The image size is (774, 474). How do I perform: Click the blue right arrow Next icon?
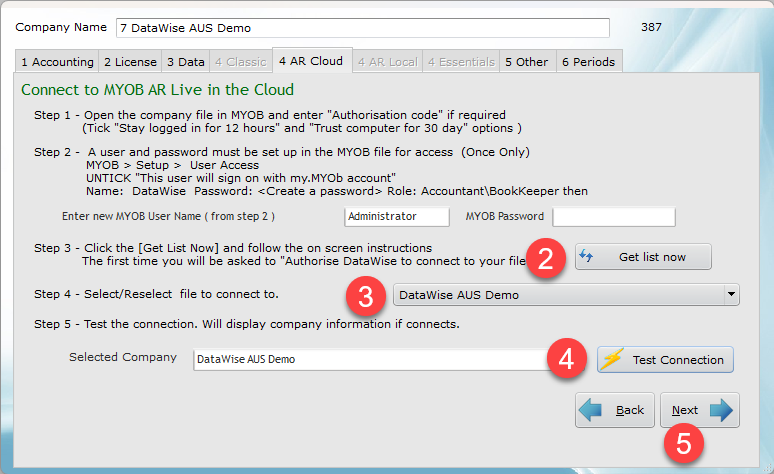[x=722, y=410]
